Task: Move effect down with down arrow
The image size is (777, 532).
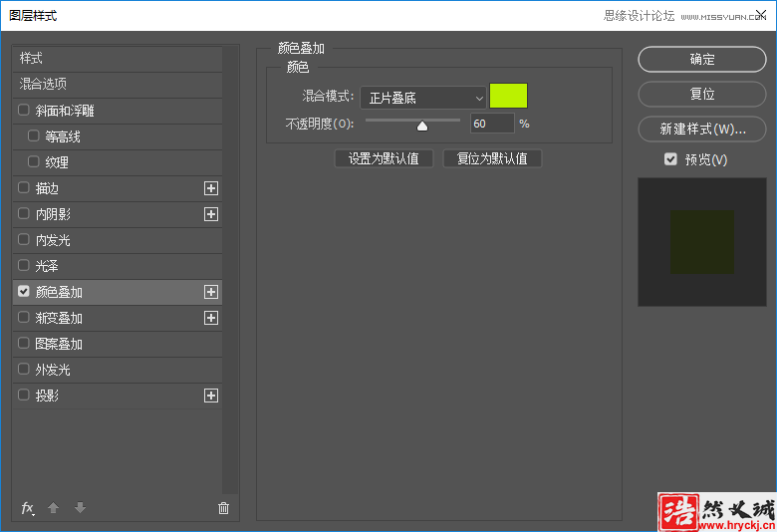Action: tap(80, 508)
